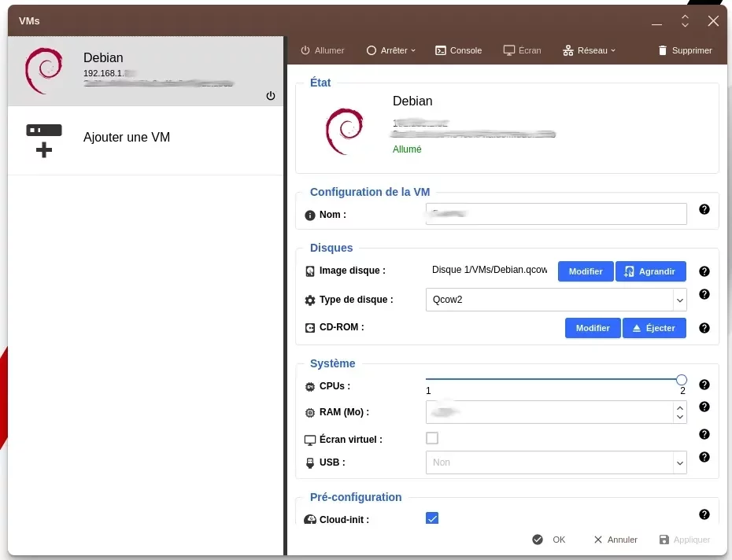Expand the Réseau dropdown menu

590,50
